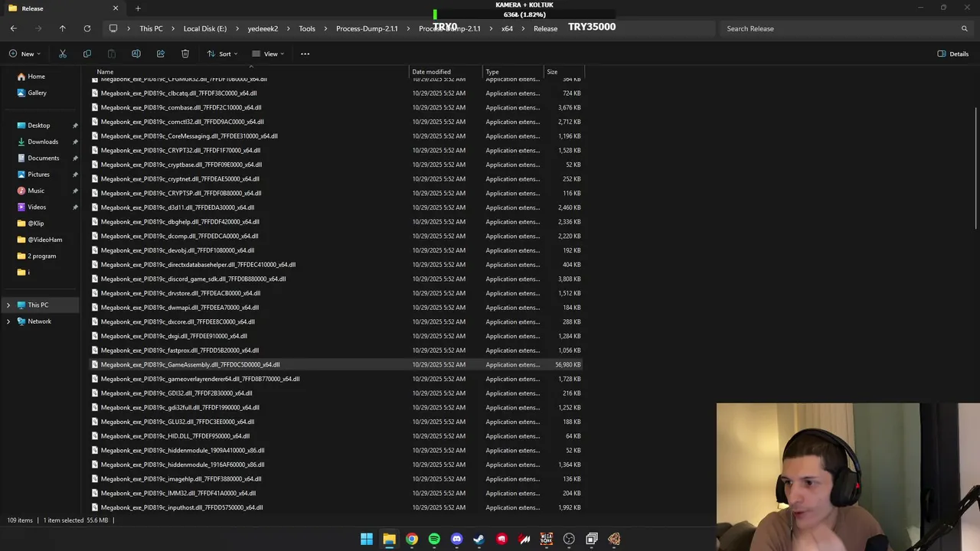This screenshot has width=980, height=551.
Task: Open the @VideoHam folder in sidebar
Action: [44, 240]
